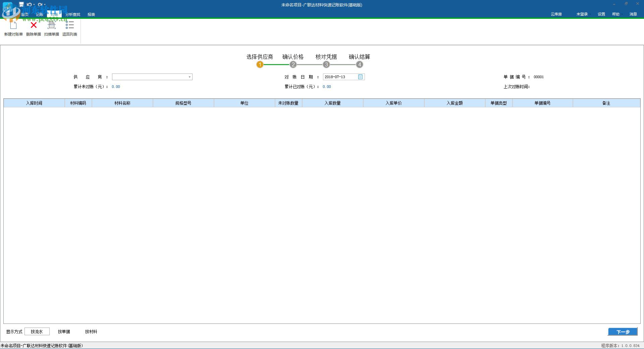Click the 材料编码 column header
Screen dimensions: 644x349
[x=78, y=103]
